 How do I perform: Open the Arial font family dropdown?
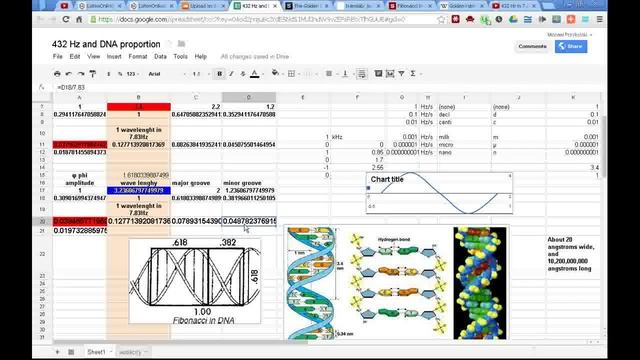[x=167, y=74]
